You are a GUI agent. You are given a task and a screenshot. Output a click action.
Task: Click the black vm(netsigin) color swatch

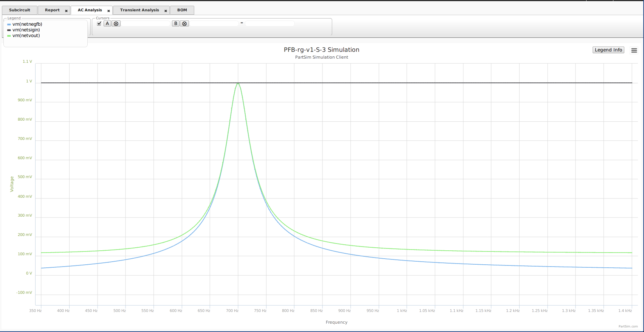point(9,30)
